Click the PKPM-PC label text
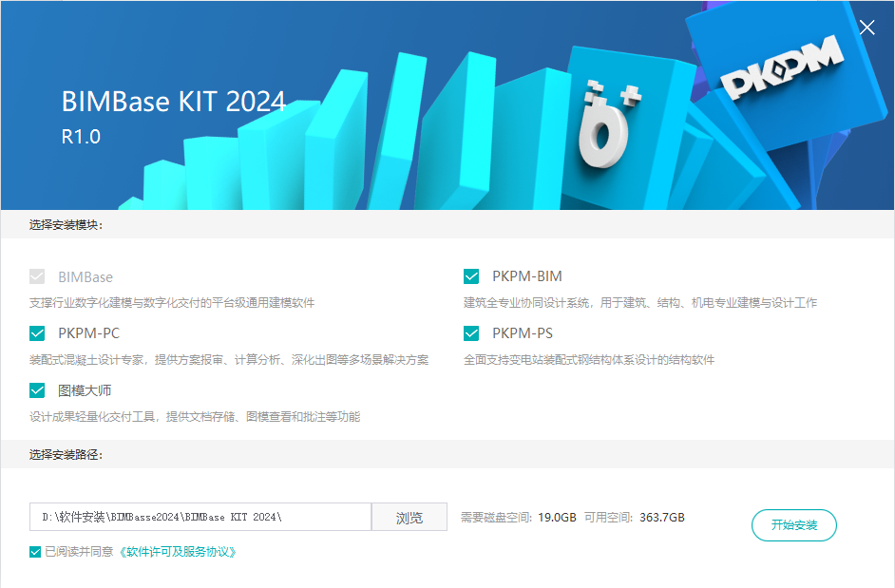895x588 pixels. click(x=89, y=333)
